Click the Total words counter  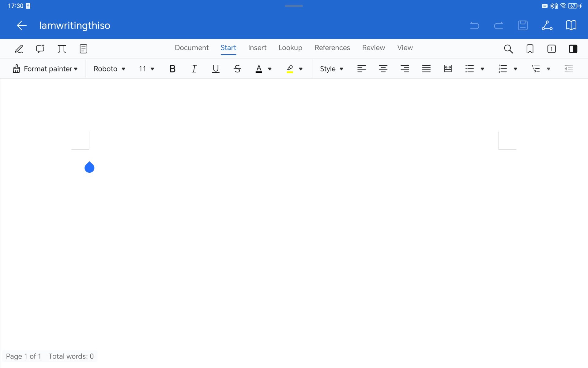[x=71, y=356]
